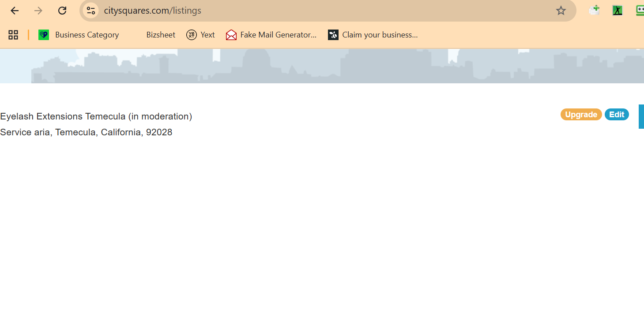Open site information icon in address bar
Screen dimensions: 644x309
click(x=90, y=11)
